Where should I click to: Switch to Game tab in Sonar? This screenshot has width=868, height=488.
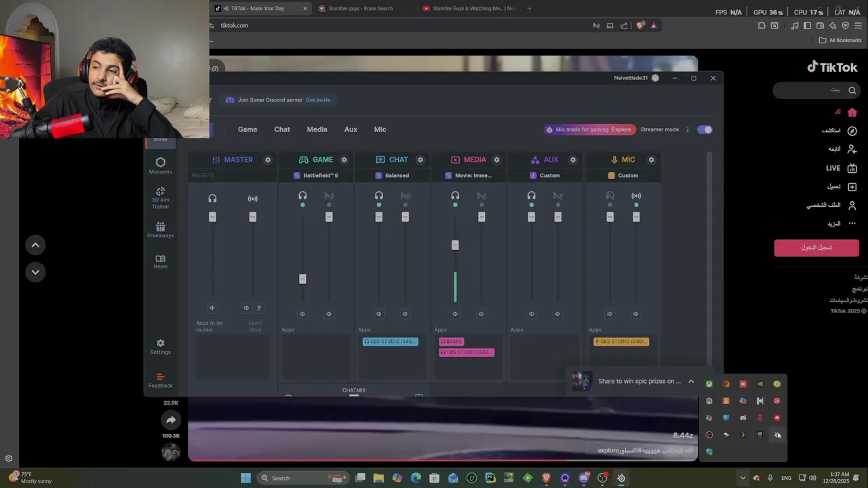(x=248, y=129)
